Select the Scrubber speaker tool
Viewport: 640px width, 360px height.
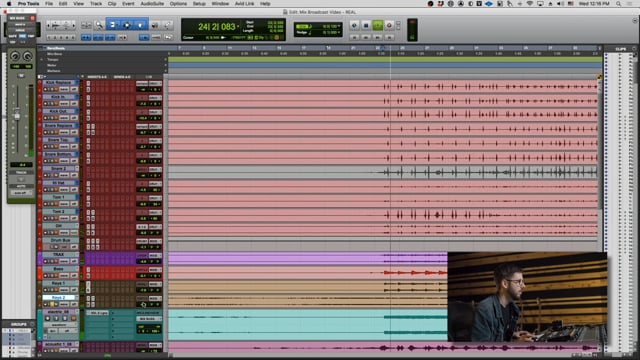click(x=155, y=25)
